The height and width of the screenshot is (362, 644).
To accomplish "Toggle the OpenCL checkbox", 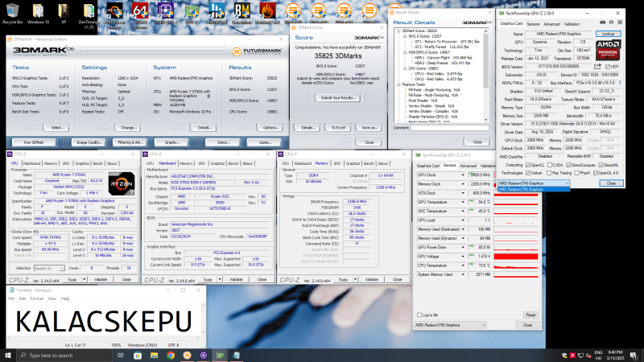I will point(528,165).
